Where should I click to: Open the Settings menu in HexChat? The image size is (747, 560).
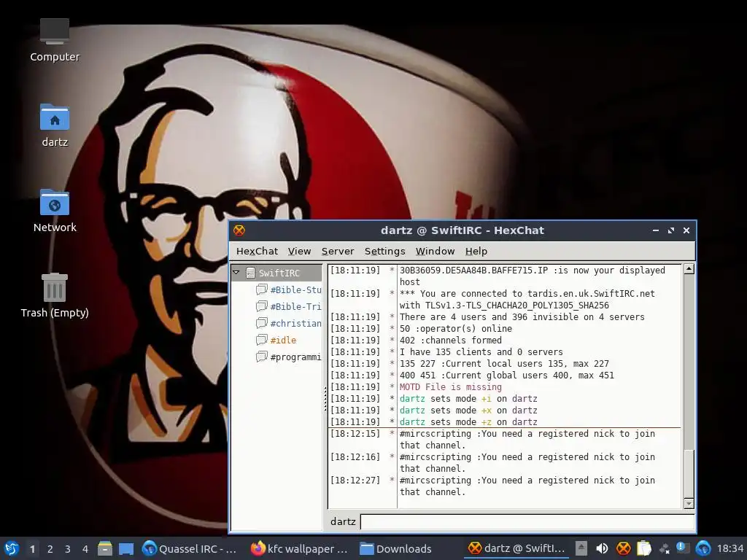tap(384, 251)
